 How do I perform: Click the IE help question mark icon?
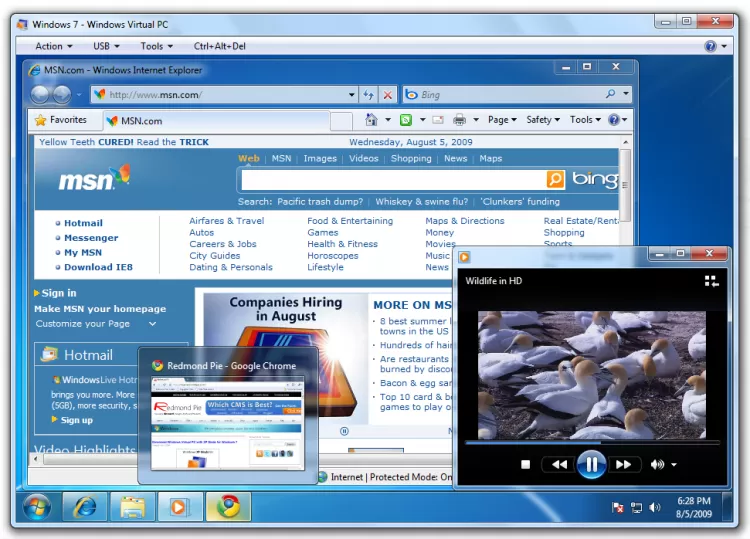pyautogui.click(x=614, y=120)
